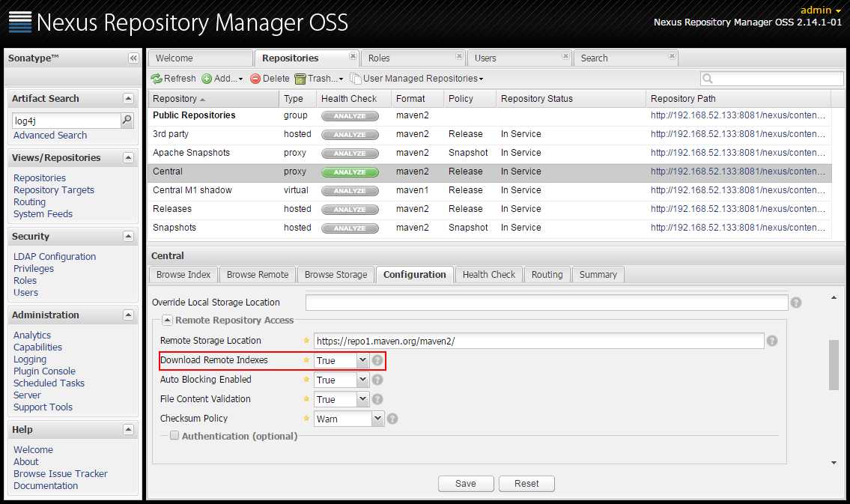Image resolution: width=850 pixels, height=504 pixels.
Task: Open Browse Issue Tracker link
Action: click(x=60, y=473)
